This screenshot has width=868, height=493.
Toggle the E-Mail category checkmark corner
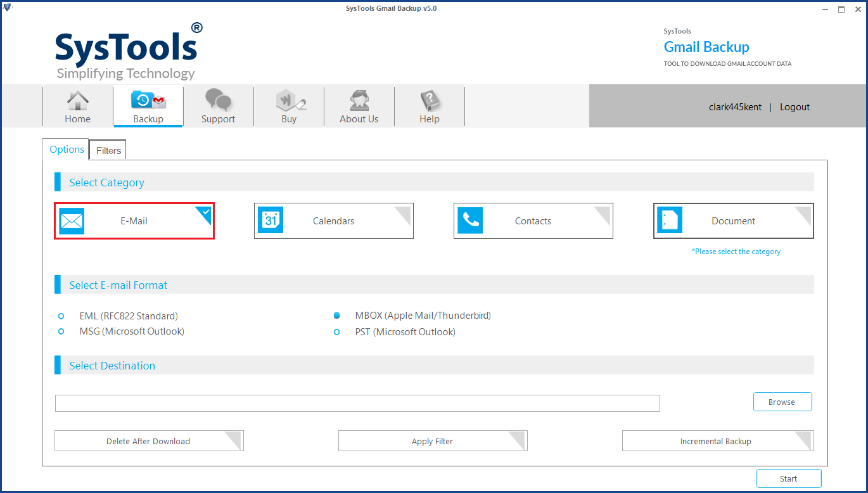coord(204,214)
